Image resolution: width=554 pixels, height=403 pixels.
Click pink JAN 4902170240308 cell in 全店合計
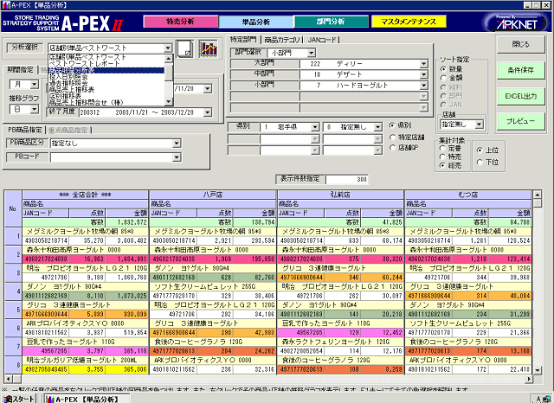(46, 259)
